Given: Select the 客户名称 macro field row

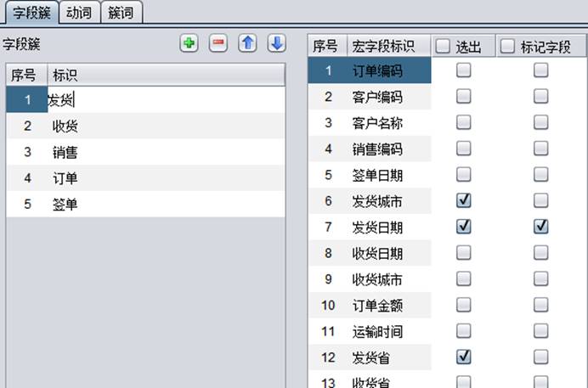Looking at the screenshot, I should coord(377,123).
